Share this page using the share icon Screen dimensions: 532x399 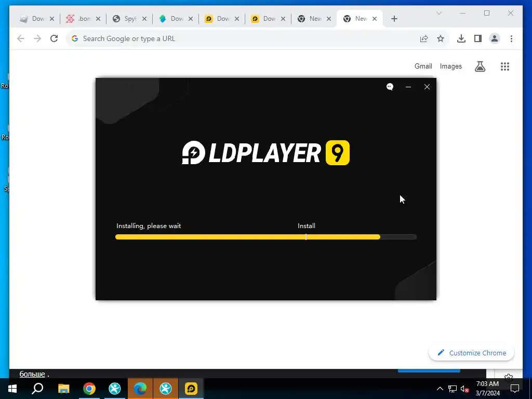pyautogui.click(x=424, y=38)
